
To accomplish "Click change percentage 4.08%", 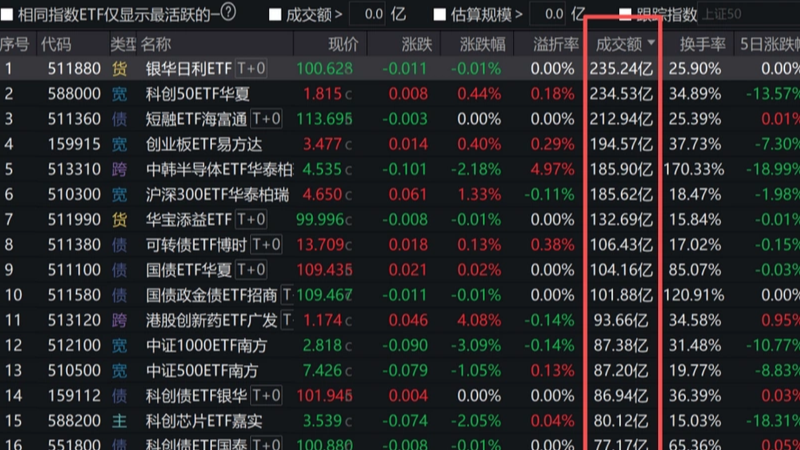I will 479,320.
